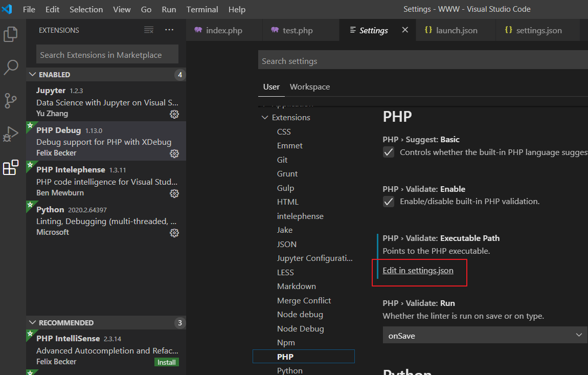
Task: Open the gear icon for PHP Debug extension
Action: [x=174, y=154]
